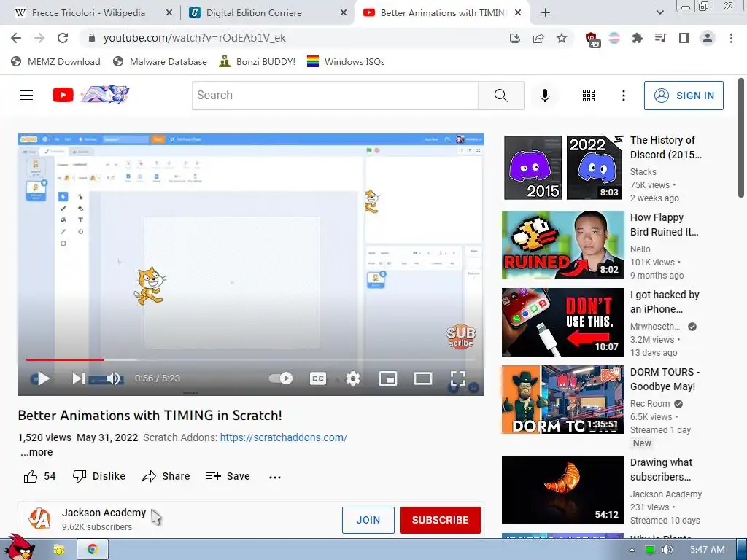Open Chrome media control icon

pos(661,38)
